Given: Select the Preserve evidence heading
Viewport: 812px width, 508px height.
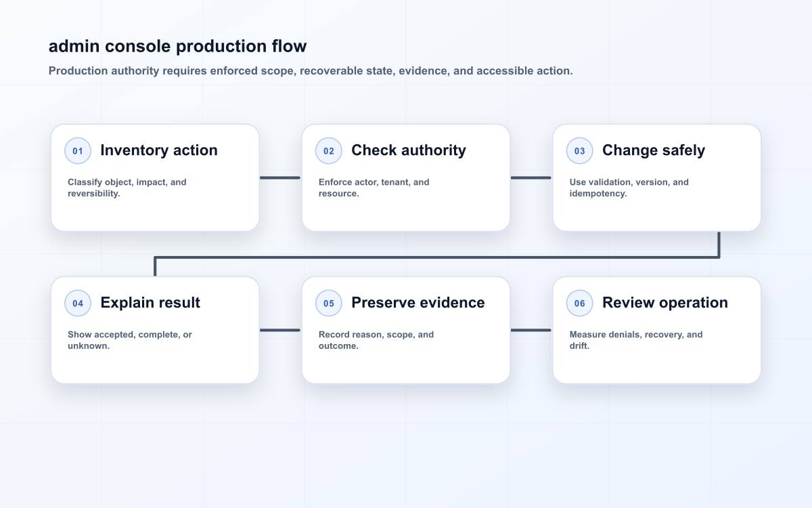Looking at the screenshot, I should 418,303.
